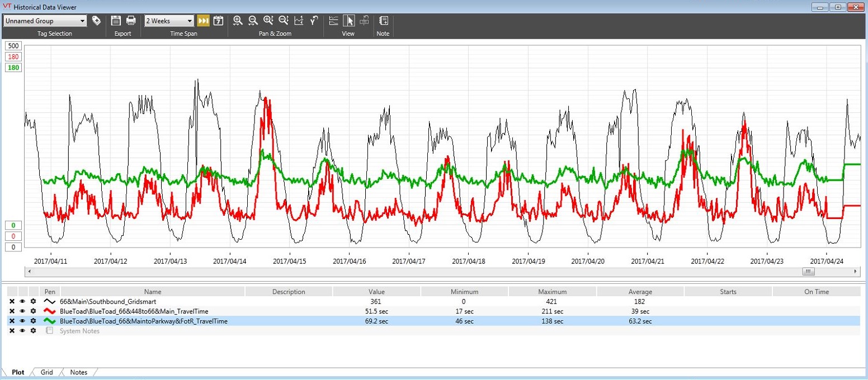
Task: Open the Note panel icon
Action: 383,21
